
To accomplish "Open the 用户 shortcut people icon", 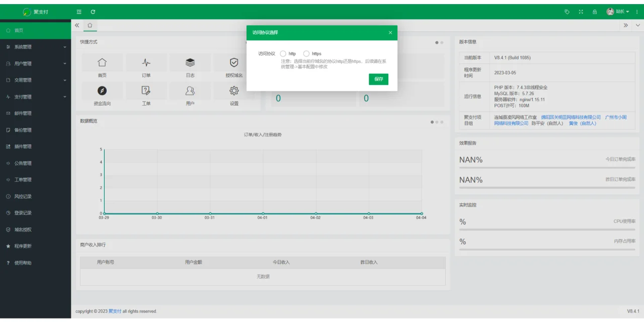I will coord(190,91).
